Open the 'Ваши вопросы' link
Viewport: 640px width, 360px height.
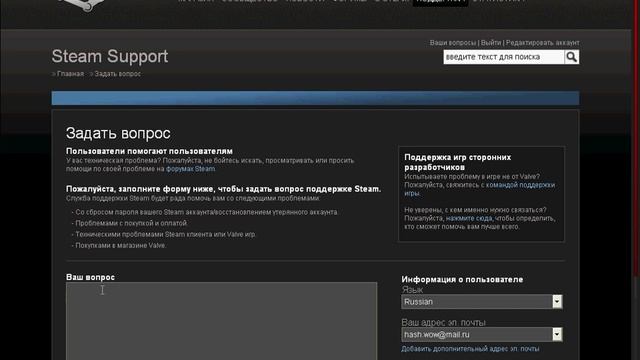point(453,42)
